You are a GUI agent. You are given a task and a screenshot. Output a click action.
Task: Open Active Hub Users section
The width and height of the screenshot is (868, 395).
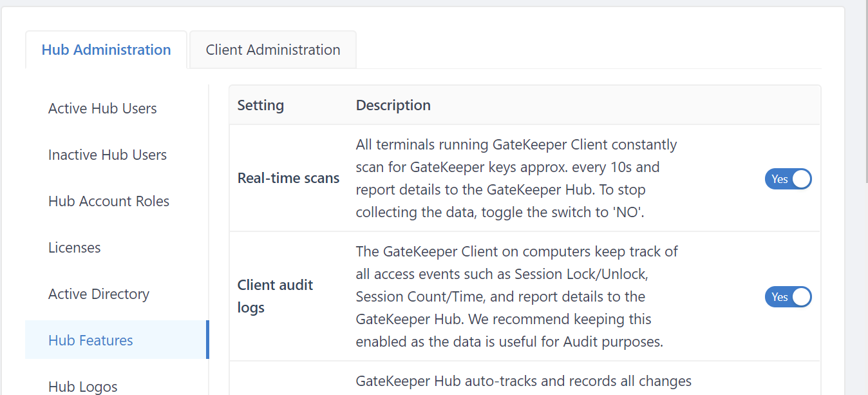click(102, 108)
